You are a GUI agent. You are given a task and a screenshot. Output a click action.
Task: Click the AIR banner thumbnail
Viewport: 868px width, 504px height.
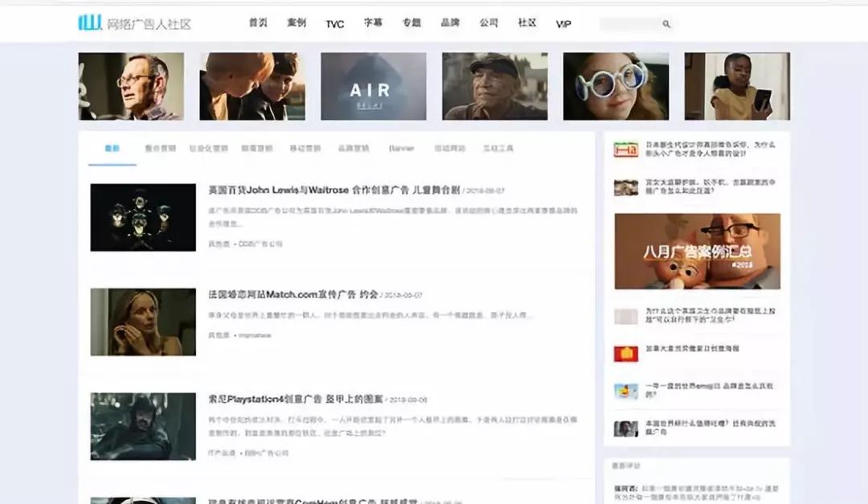pos(374,84)
